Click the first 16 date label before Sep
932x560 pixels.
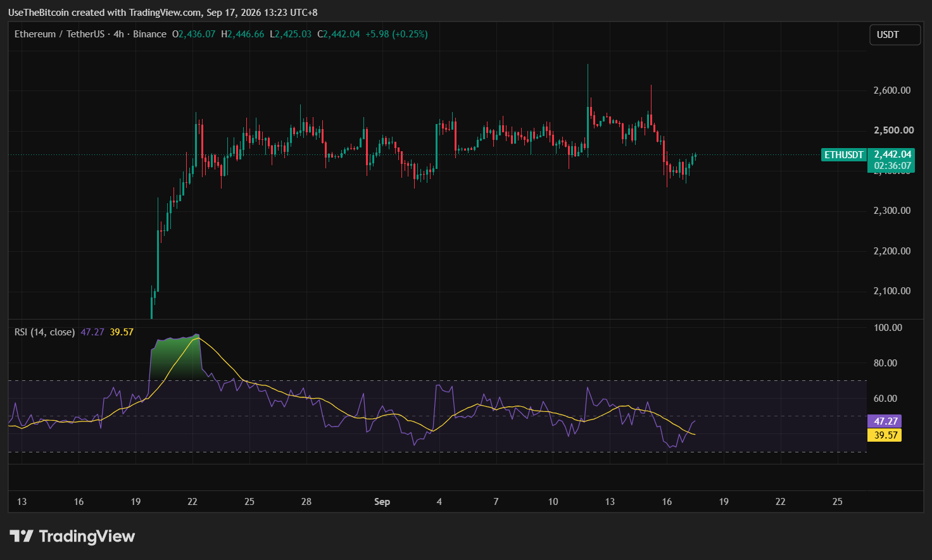(x=79, y=502)
